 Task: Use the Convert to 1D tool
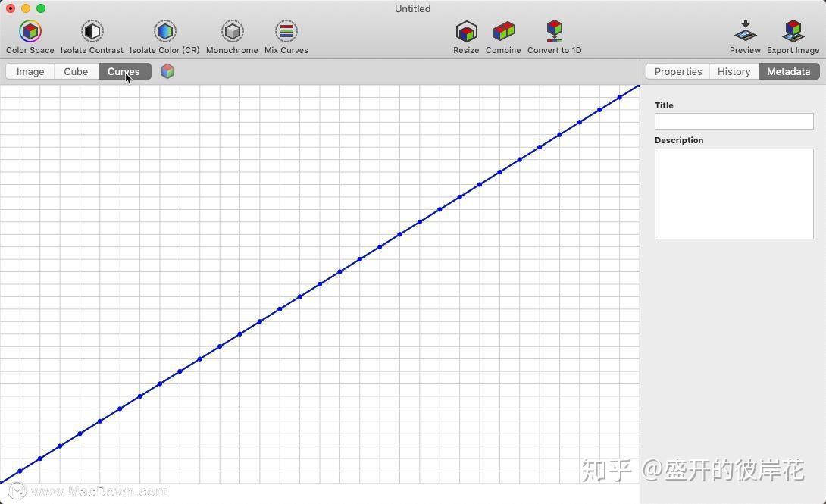555,32
